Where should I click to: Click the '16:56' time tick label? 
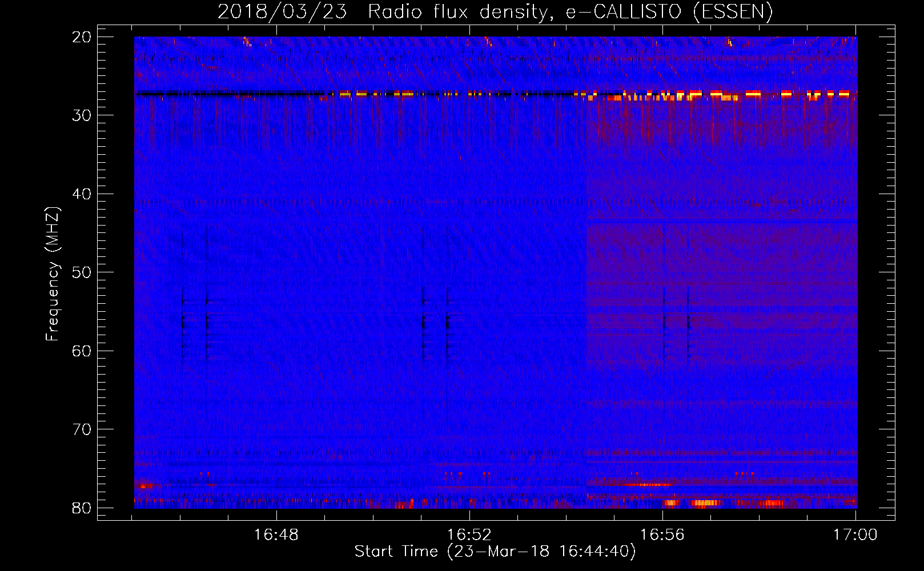662,535
